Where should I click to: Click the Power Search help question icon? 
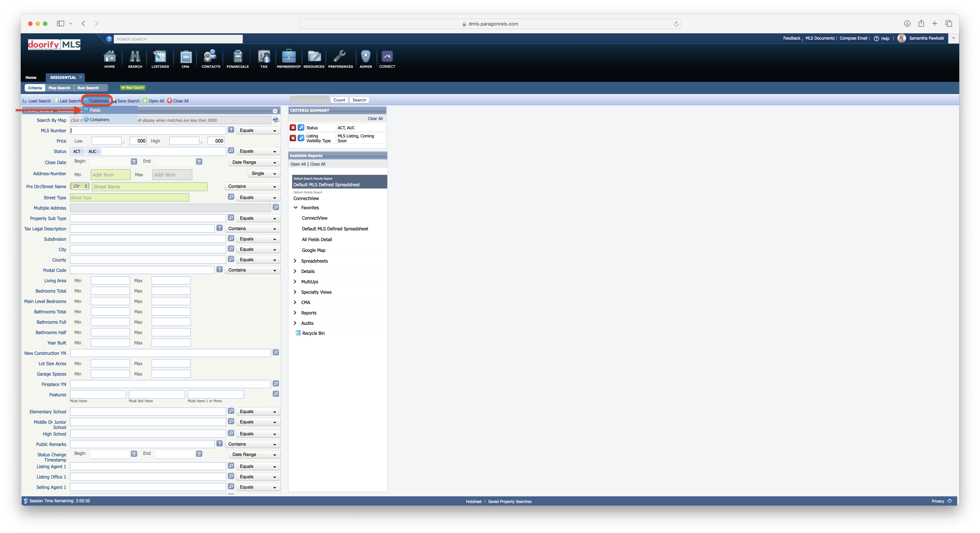pos(109,39)
